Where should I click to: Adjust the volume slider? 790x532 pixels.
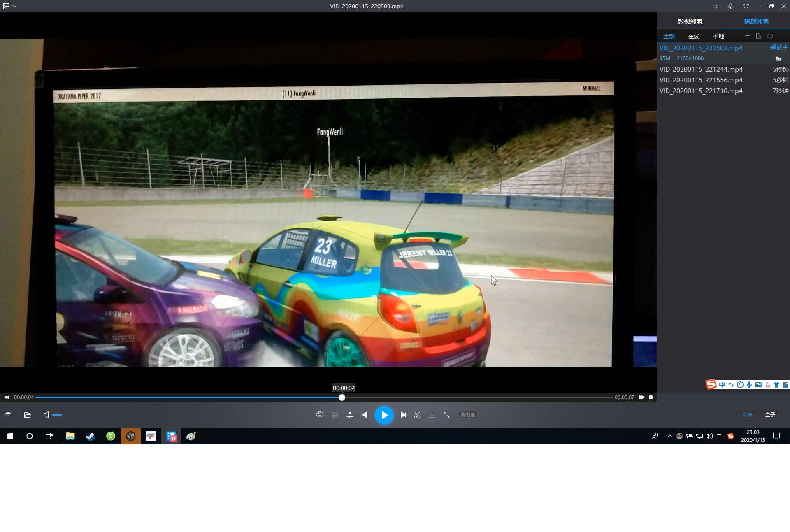point(64,415)
